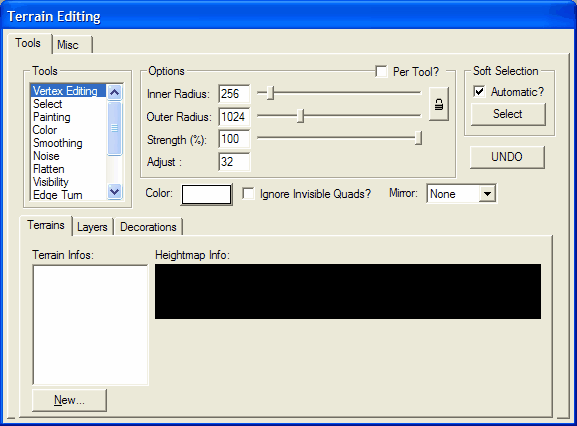
Task: Enable the Per Tool? checkbox
Action: tap(381, 71)
